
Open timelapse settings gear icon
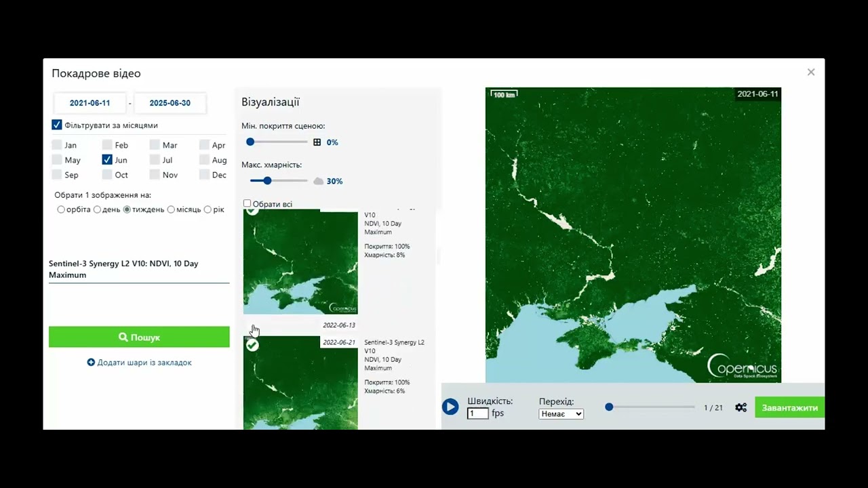[x=741, y=407]
